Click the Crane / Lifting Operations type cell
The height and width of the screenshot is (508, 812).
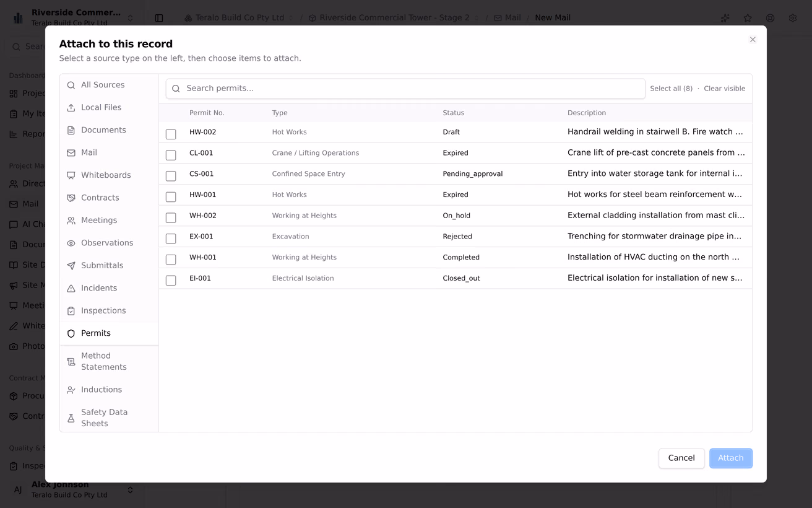coord(316,153)
